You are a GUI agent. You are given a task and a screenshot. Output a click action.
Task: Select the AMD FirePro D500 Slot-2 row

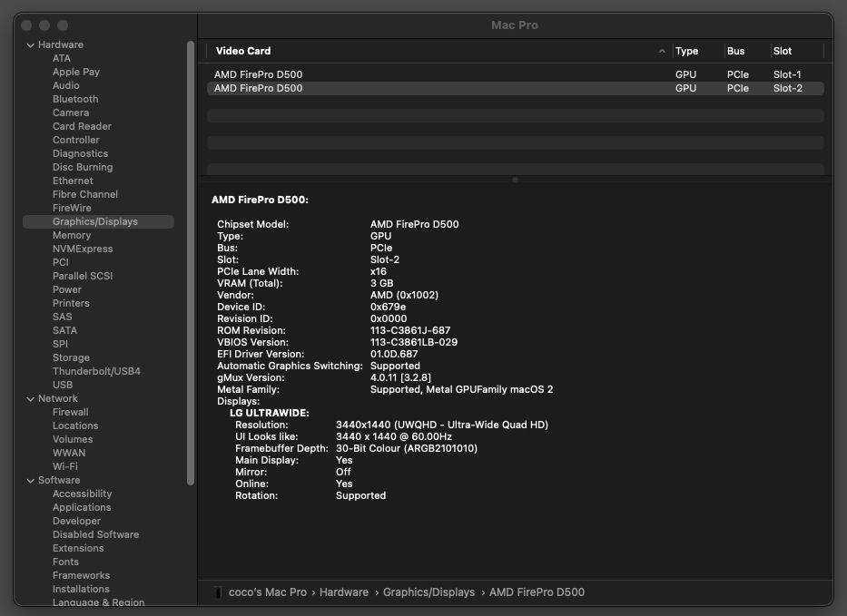pyautogui.click(x=516, y=88)
